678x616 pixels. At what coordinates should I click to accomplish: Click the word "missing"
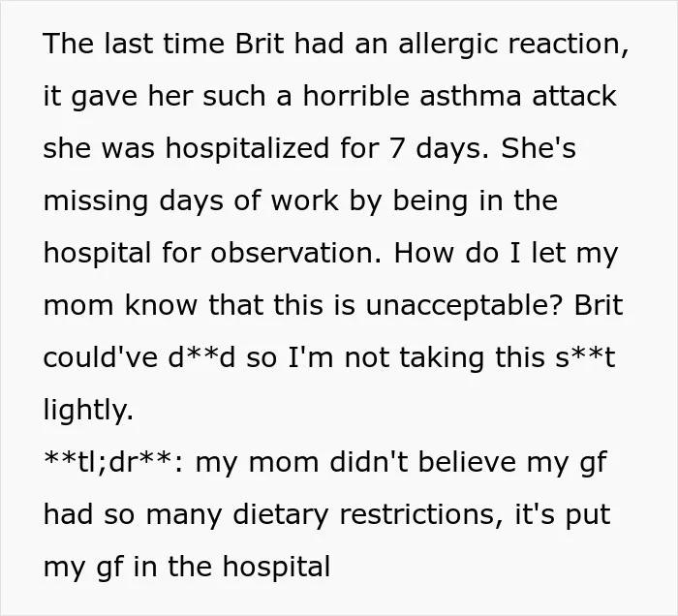click(96, 202)
